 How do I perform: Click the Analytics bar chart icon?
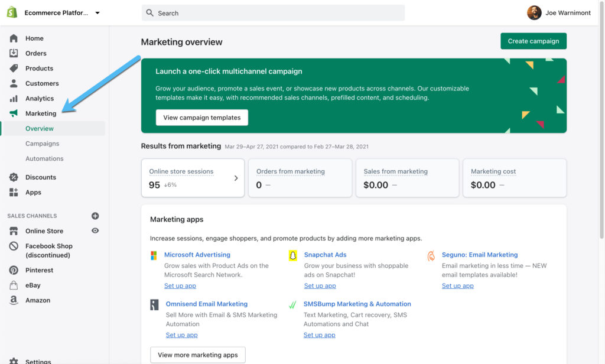[x=14, y=99]
